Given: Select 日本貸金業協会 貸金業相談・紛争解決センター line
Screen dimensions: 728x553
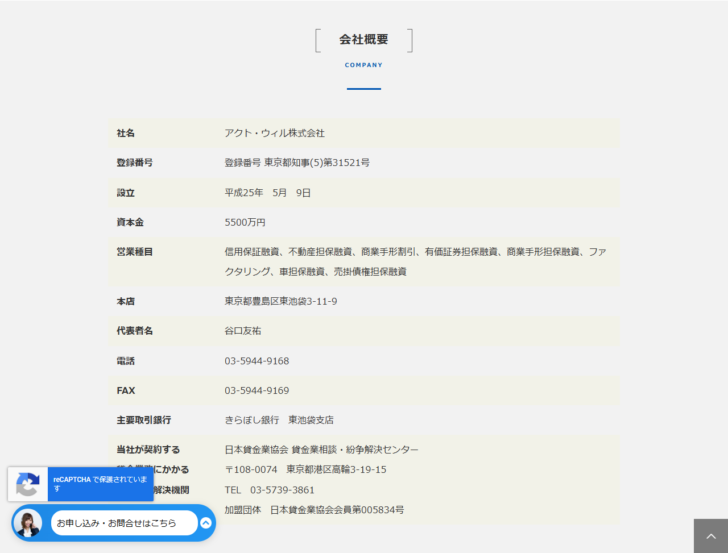Looking at the screenshot, I should click(321, 449).
